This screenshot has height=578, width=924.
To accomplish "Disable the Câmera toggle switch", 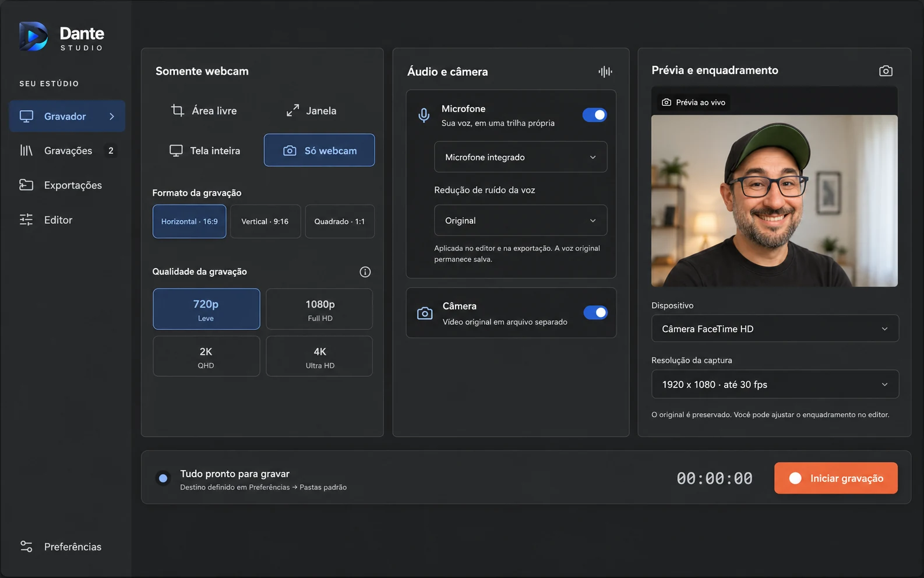I will click(x=595, y=312).
